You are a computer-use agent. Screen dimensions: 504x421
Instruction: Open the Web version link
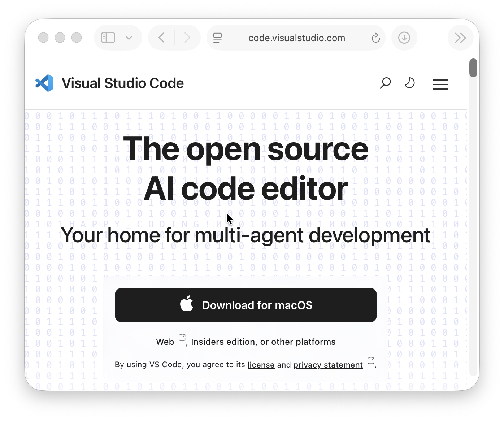(x=165, y=342)
